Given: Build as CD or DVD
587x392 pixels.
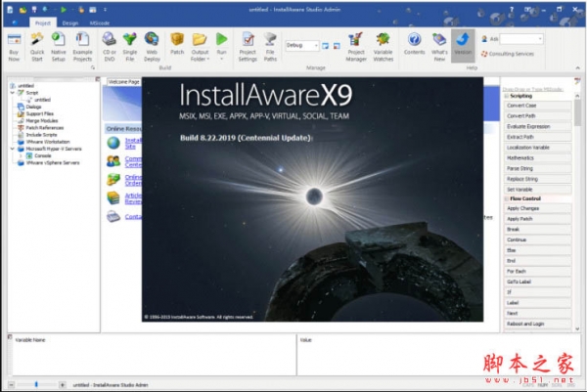Looking at the screenshot, I should 110,47.
